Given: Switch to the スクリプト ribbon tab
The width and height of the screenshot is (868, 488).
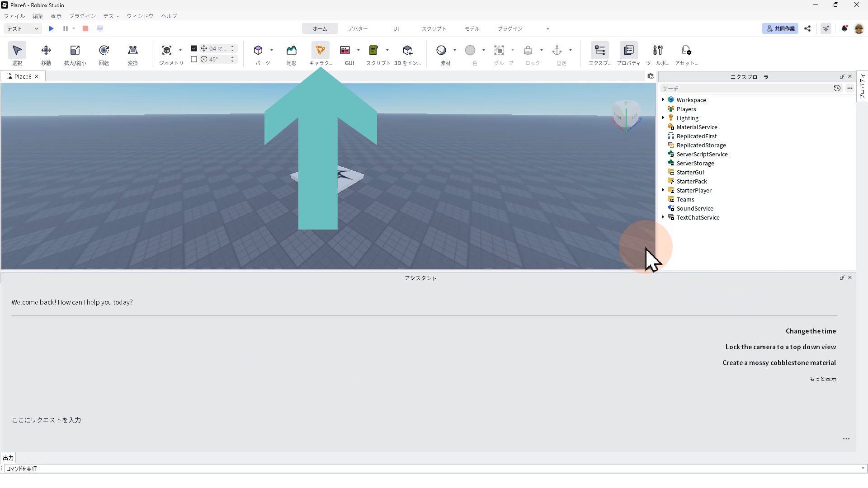Looking at the screenshot, I should pos(434,28).
